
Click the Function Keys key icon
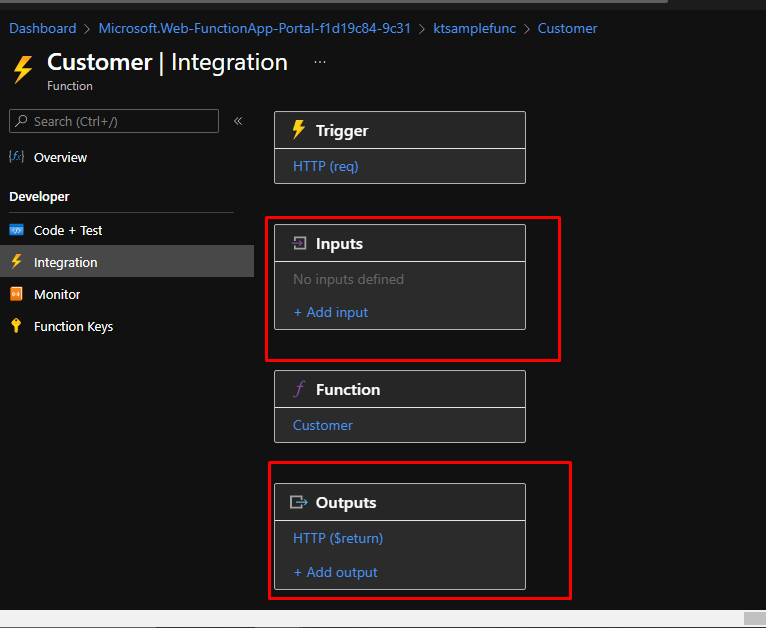[16, 326]
